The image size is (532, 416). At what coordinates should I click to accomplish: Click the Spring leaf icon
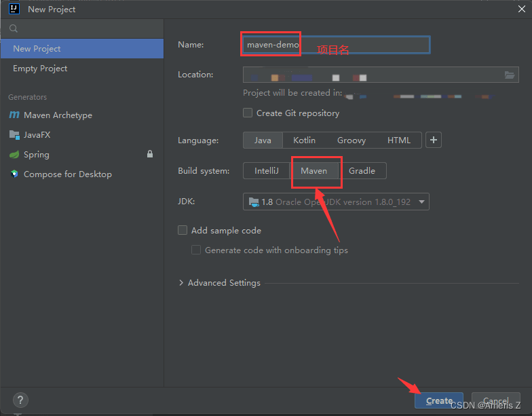coord(14,155)
